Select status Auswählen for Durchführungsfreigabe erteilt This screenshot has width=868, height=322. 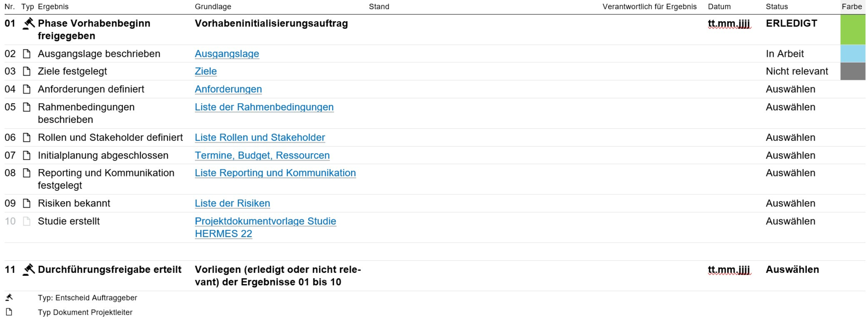coord(792,269)
